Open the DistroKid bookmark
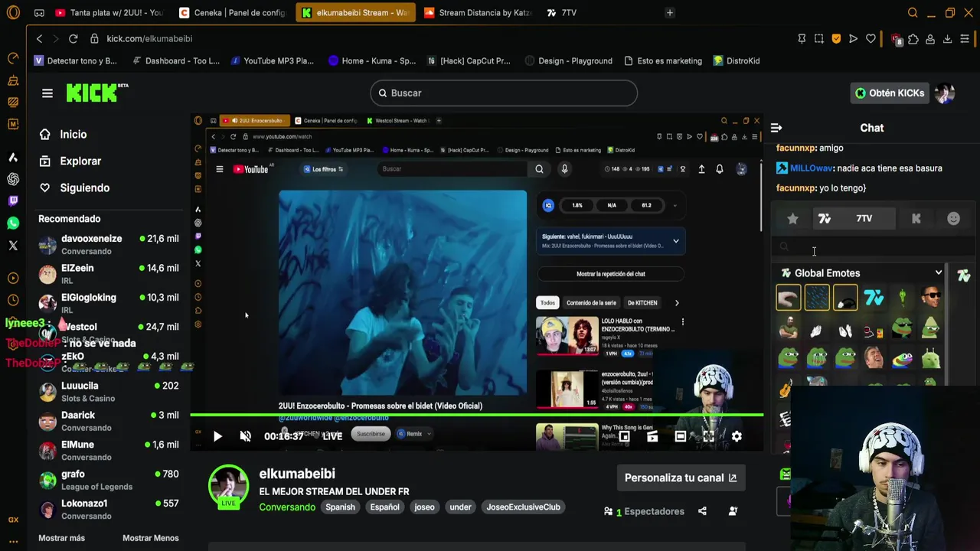The image size is (980, 551). [x=737, y=60]
